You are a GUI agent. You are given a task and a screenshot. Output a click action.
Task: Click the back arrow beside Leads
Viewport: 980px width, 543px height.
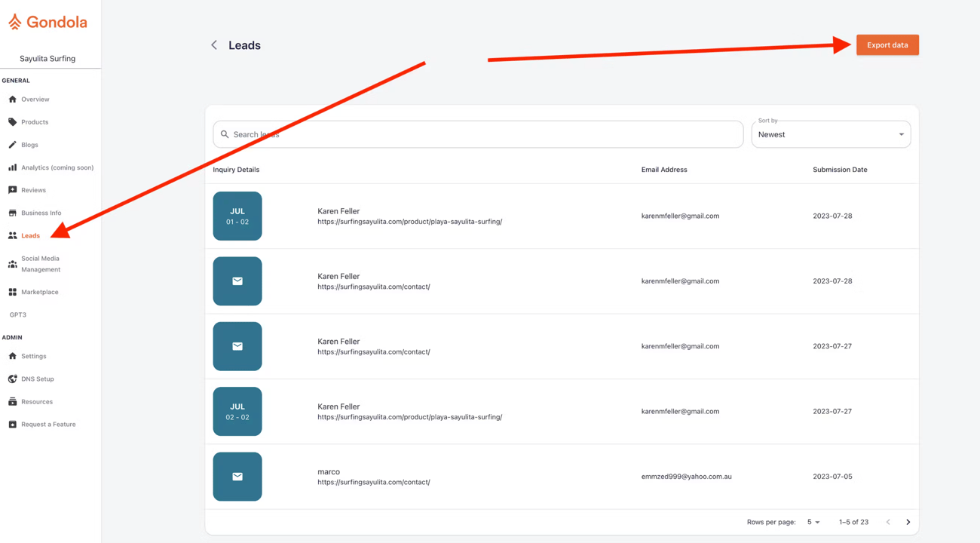pos(214,45)
